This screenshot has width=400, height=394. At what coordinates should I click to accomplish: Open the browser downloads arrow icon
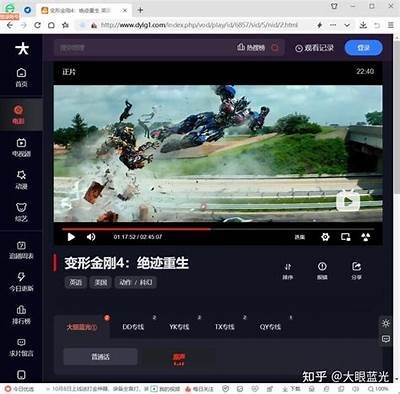click(x=363, y=25)
